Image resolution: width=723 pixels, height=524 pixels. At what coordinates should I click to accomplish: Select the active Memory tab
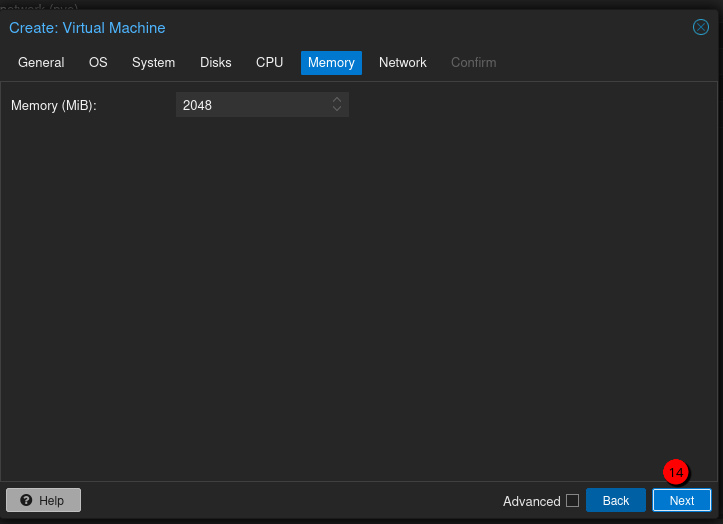click(x=331, y=63)
